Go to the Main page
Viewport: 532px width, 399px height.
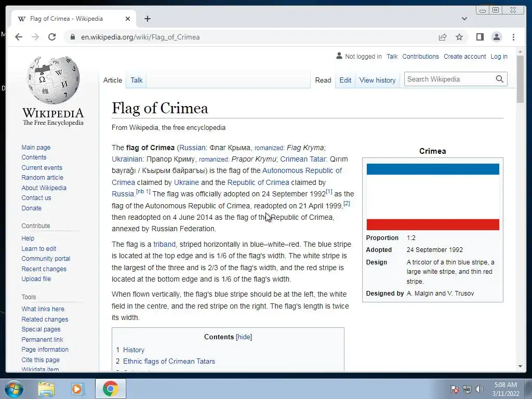36,147
